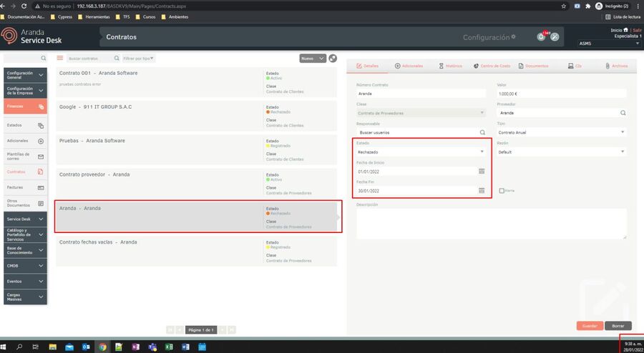Switch to the CIs tab

coord(575,66)
